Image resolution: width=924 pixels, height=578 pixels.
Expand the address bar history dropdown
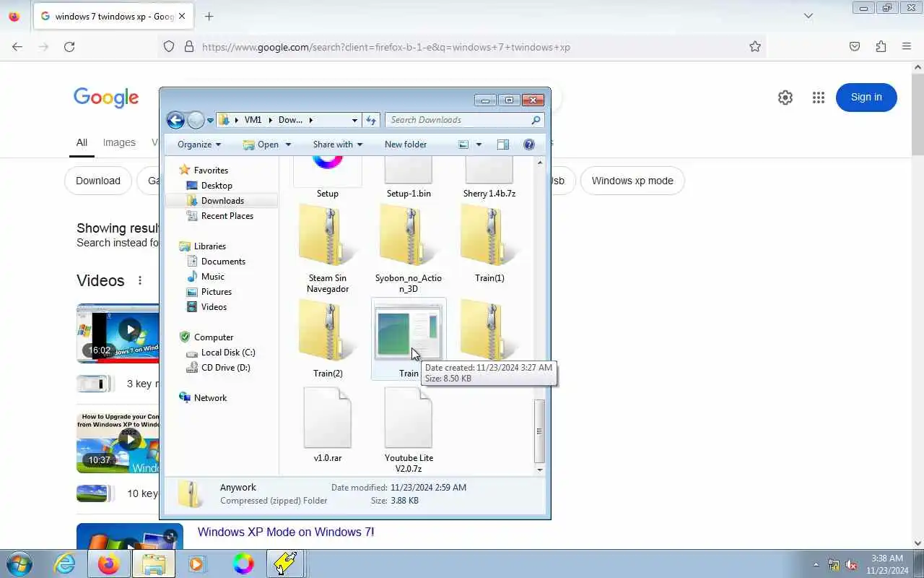pos(354,121)
